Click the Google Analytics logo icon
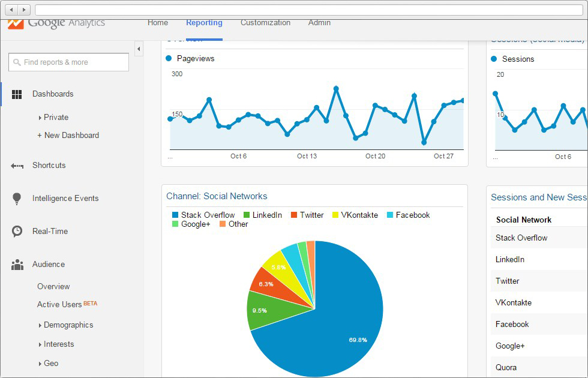This screenshot has width=588, height=378. 16,24
